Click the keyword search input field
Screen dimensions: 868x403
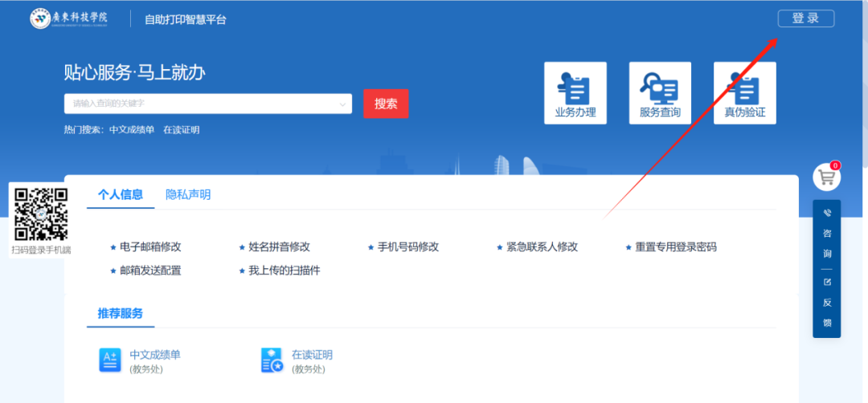(201, 104)
